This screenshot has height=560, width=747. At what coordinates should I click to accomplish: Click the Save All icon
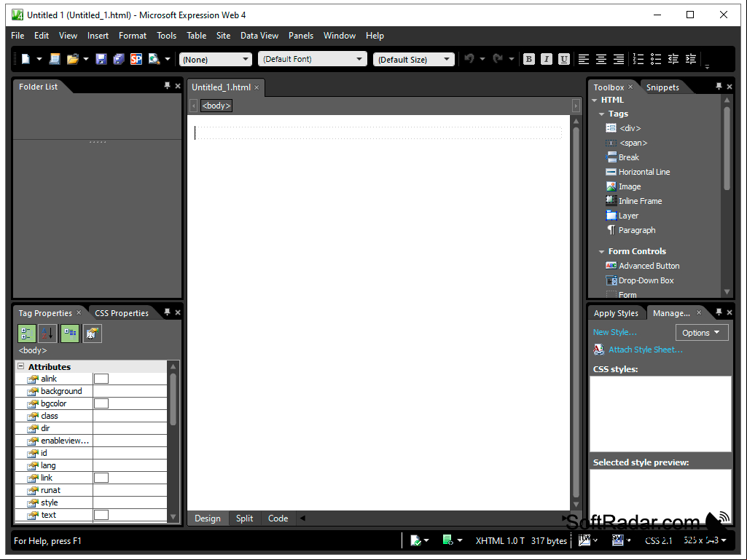pyautogui.click(x=119, y=59)
